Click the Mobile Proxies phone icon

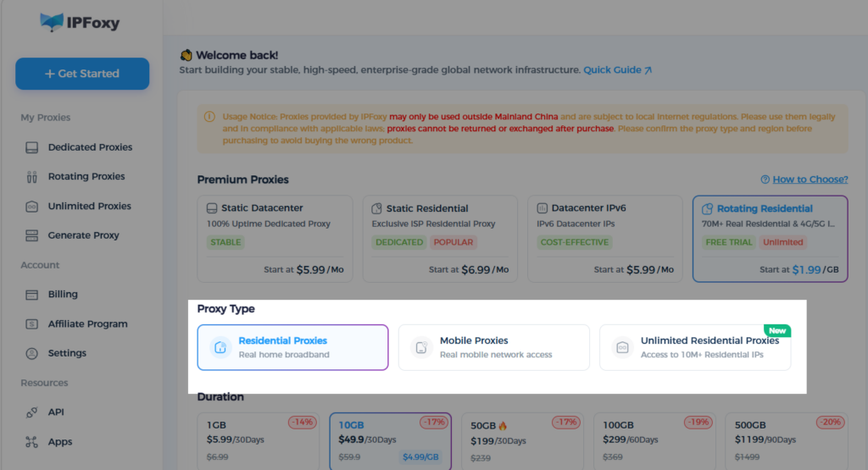pos(421,348)
